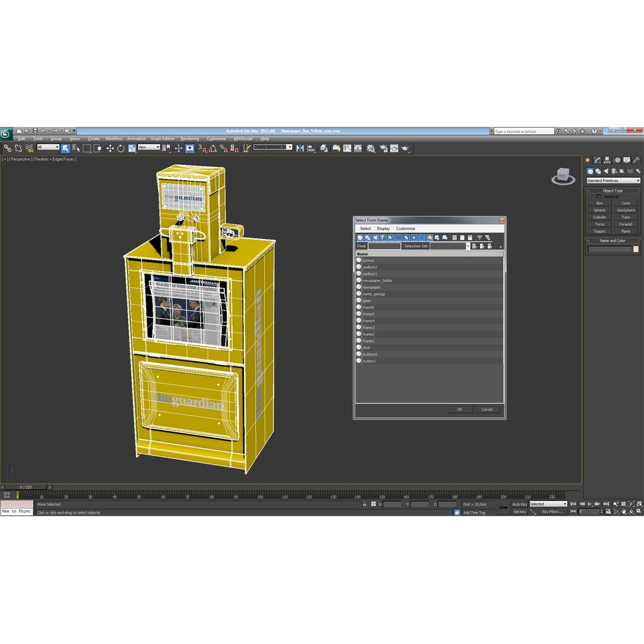This screenshot has width=644, height=644.
Task: Open the selection filter All dropdown
Action: pyautogui.click(x=48, y=147)
